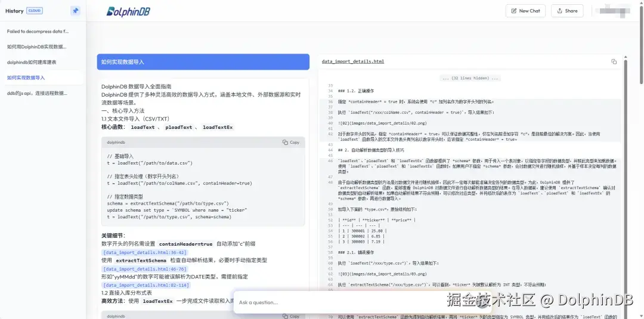Click the inline code 'loadTextEx' in core functions
Viewport: 644px width, 319px height.
pos(218,127)
